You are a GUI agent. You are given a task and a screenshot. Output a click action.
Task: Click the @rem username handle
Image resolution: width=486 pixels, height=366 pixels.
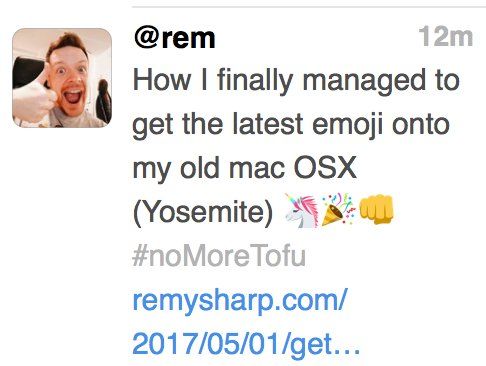pos(174,38)
